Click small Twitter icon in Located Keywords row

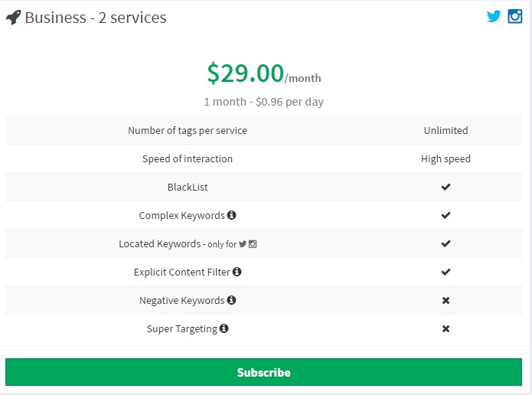[x=242, y=244]
